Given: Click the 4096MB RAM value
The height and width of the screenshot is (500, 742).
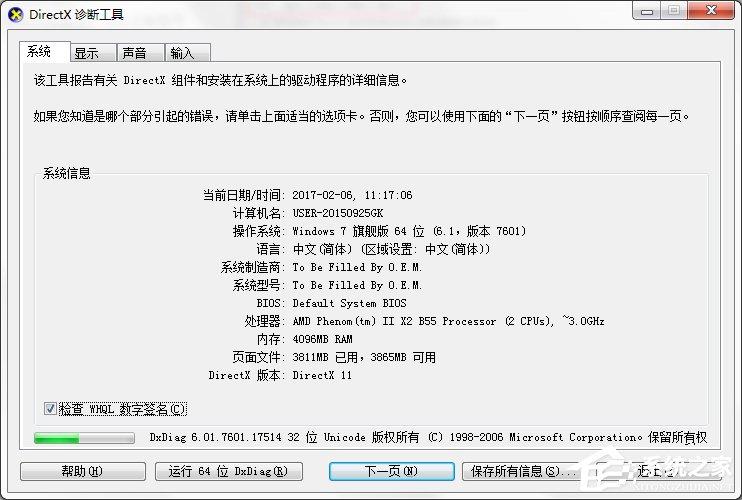Looking at the screenshot, I should (323, 339).
